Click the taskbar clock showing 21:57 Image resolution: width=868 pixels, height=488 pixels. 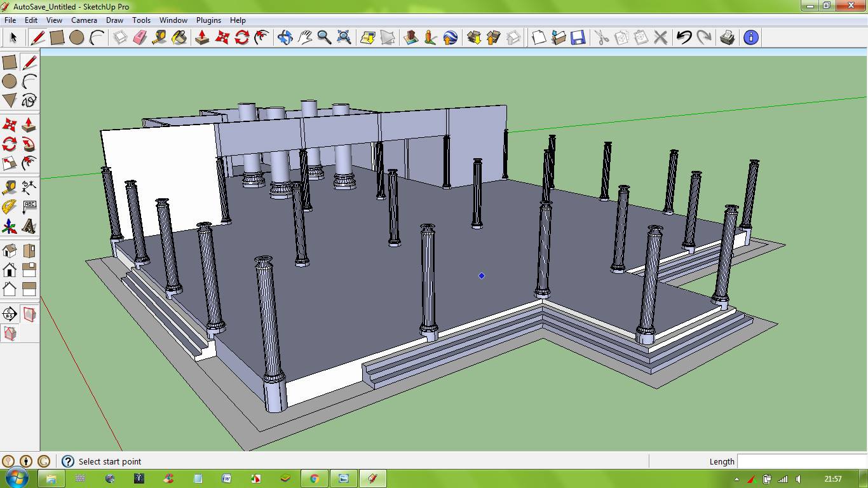[832, 478]
